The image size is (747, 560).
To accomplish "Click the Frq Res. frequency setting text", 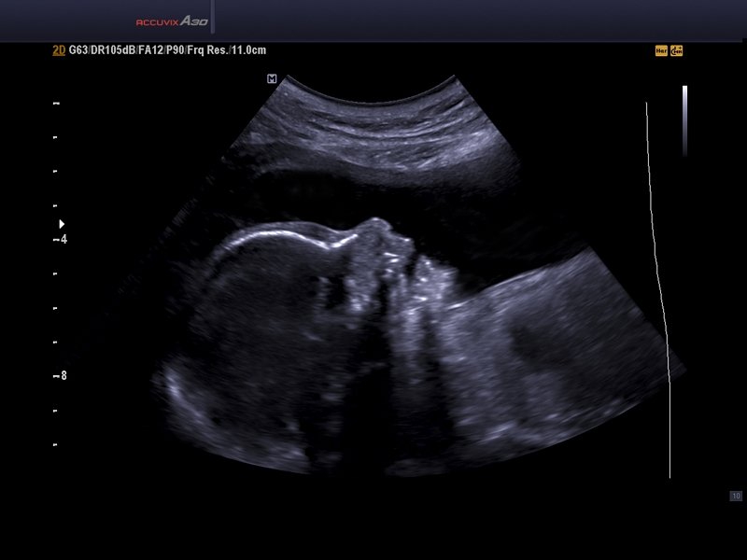I will click(x=208, y=50).
